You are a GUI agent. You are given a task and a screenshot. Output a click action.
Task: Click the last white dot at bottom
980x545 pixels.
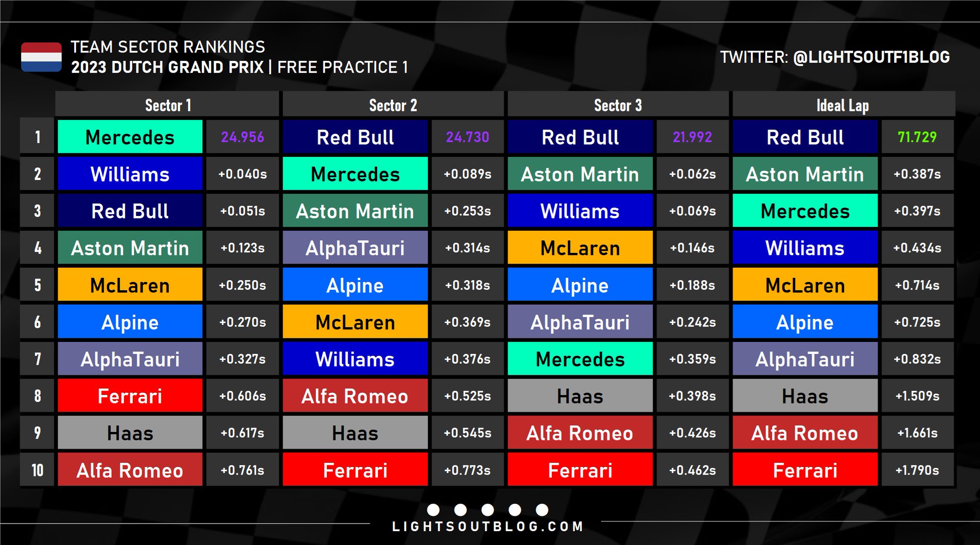tap(542, 510)
